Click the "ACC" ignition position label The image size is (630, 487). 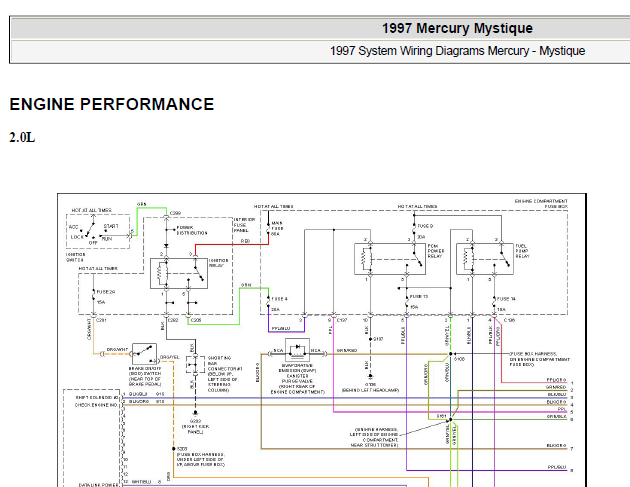[x=74, y=227]
